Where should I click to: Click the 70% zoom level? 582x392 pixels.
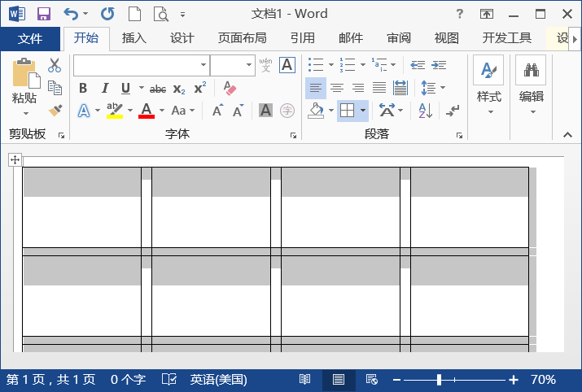pos(543,379)
